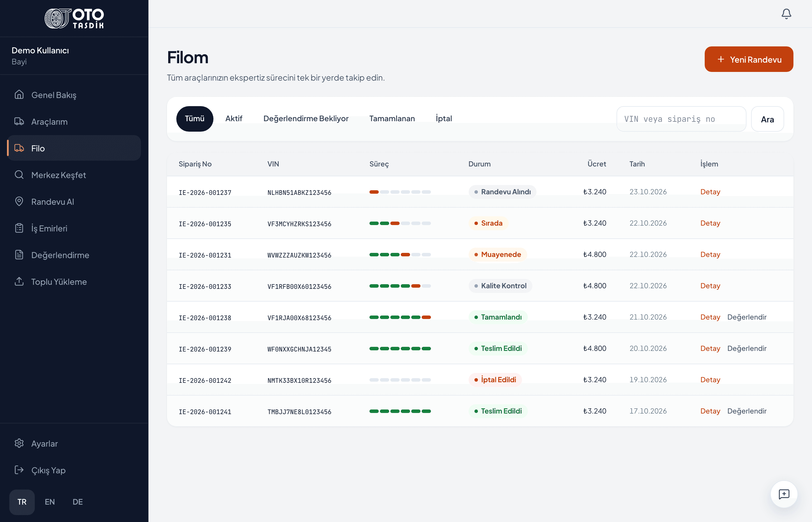The width and height of the screenshot is (812, 522).
Task: Open the notifications bell icon
Action: click(x=786, y=14)
